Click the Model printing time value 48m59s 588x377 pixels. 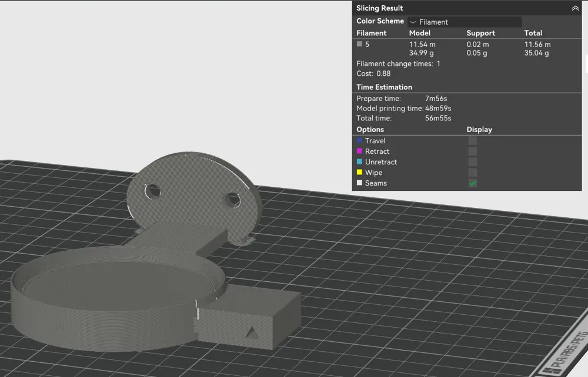coord(438,108)
